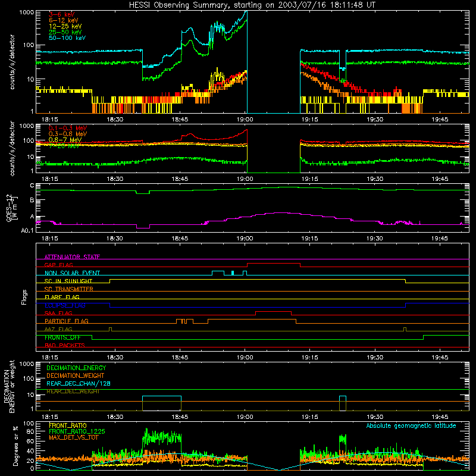Select the ATTENUATOR_STATE flag label
Screen dimensions: 476x476
72,257
